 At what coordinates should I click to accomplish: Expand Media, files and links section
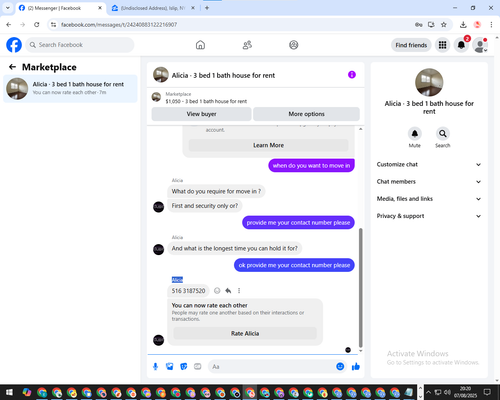pyautogui.click(x=429, y=199)
